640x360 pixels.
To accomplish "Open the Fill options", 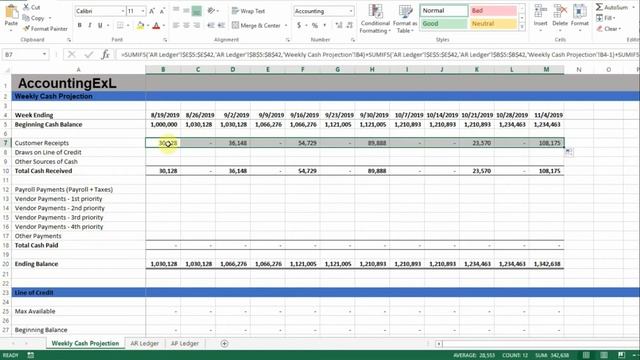I will point(606,18).
